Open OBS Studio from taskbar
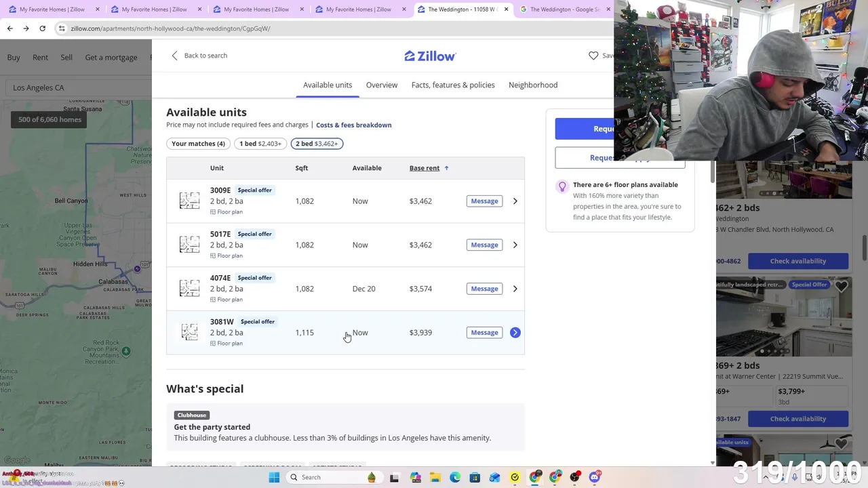The width and height of the screenshot is (868, 488). [575, 477]
